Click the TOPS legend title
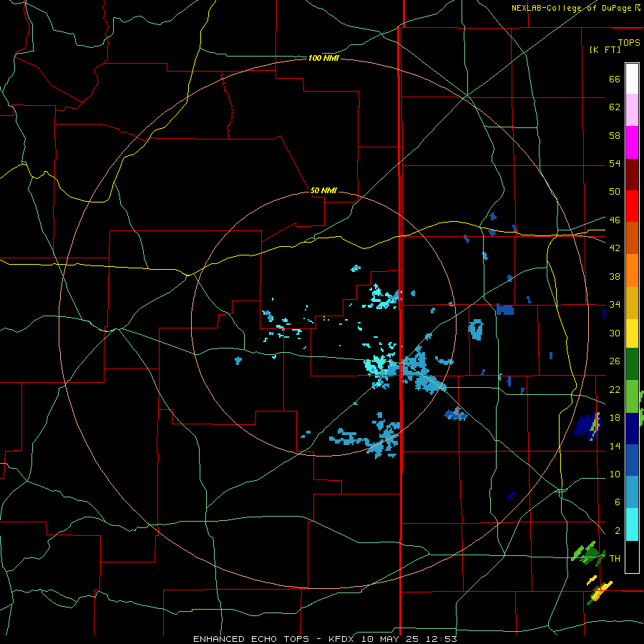The height and width of the screenshot is (644, 644). click(629, 42)
